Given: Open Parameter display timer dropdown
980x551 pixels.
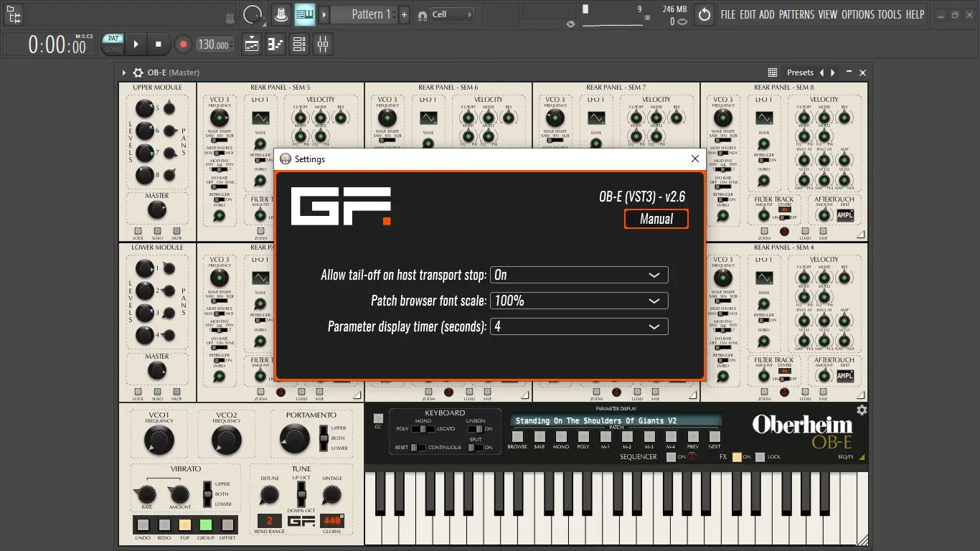Looking at the screenshot, I should click(579, 326).
